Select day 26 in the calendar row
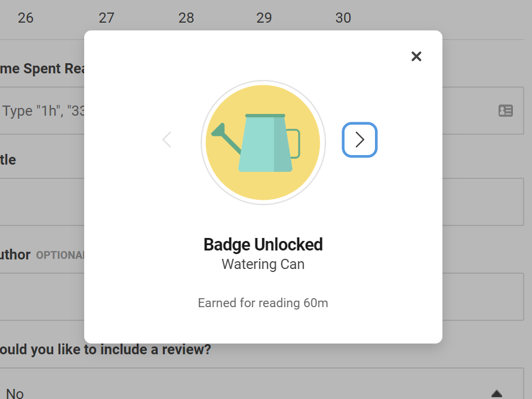 (x=26, y=18)
